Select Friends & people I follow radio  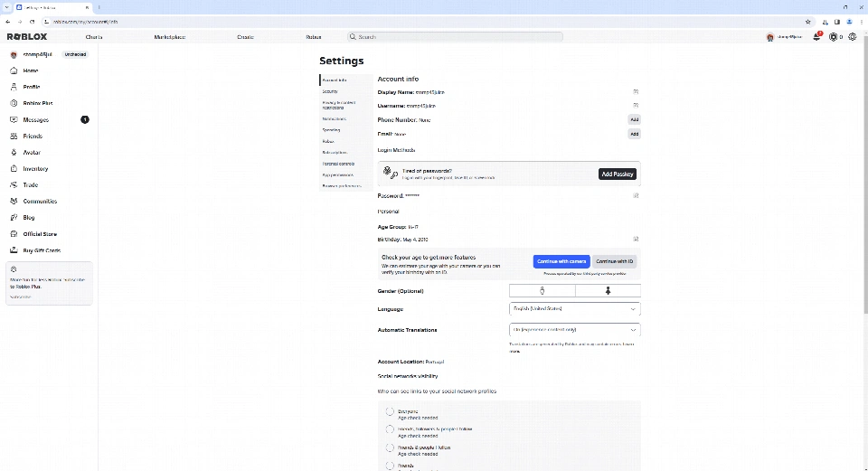(390, 447)
